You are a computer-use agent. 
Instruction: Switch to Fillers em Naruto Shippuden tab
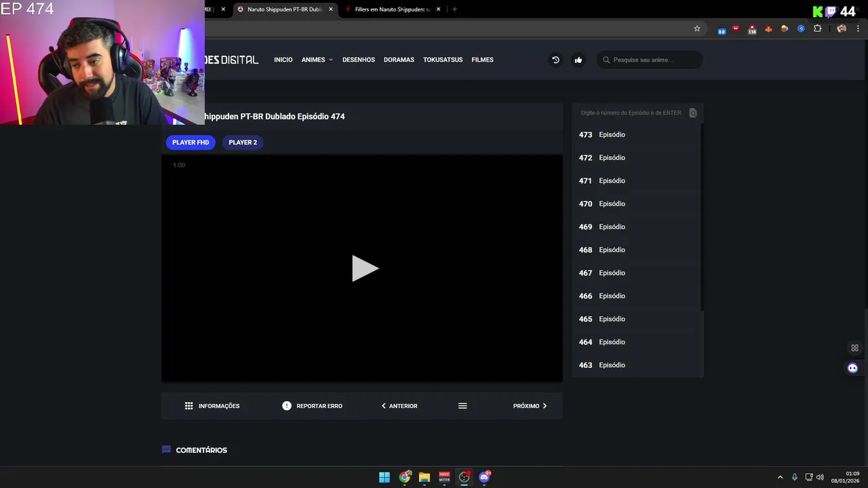(x=392, y=9)
